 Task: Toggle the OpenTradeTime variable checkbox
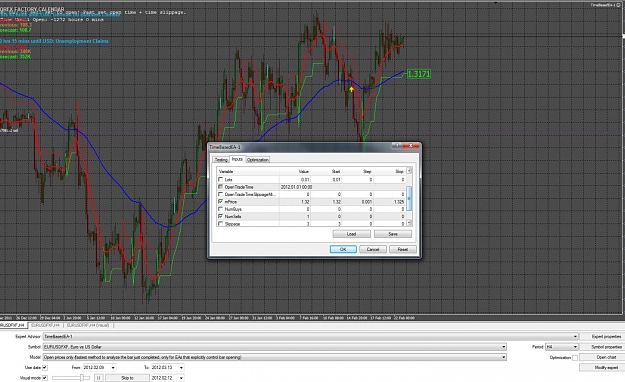(x=220, y=187)
